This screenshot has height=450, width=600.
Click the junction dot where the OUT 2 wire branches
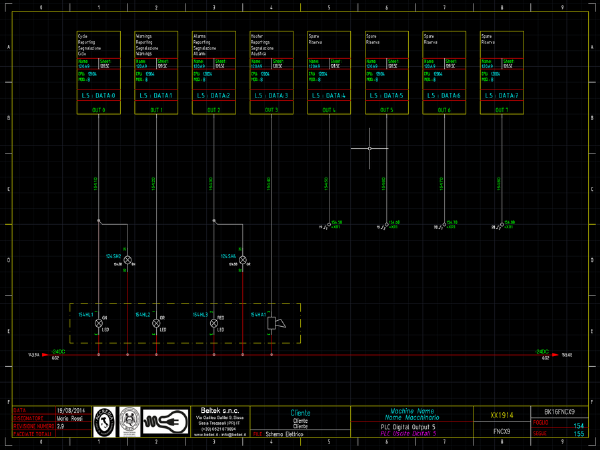(214, 221)
